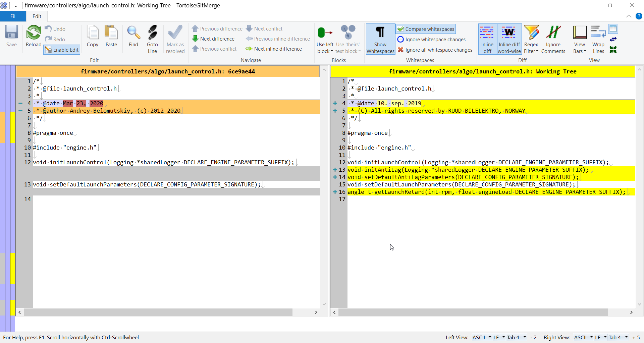
Task: Click right pane scroll-right arrow
Action: coord(631,312)
